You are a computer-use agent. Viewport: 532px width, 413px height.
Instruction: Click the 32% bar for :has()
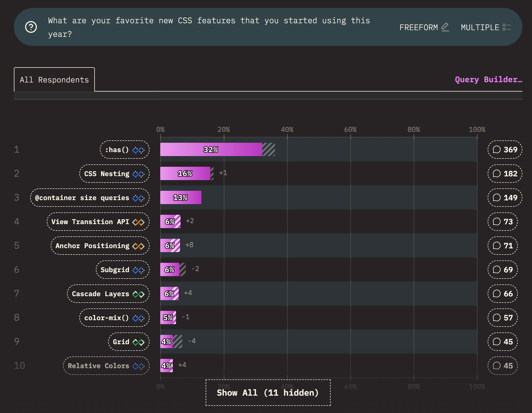click(x=211, y=149)
